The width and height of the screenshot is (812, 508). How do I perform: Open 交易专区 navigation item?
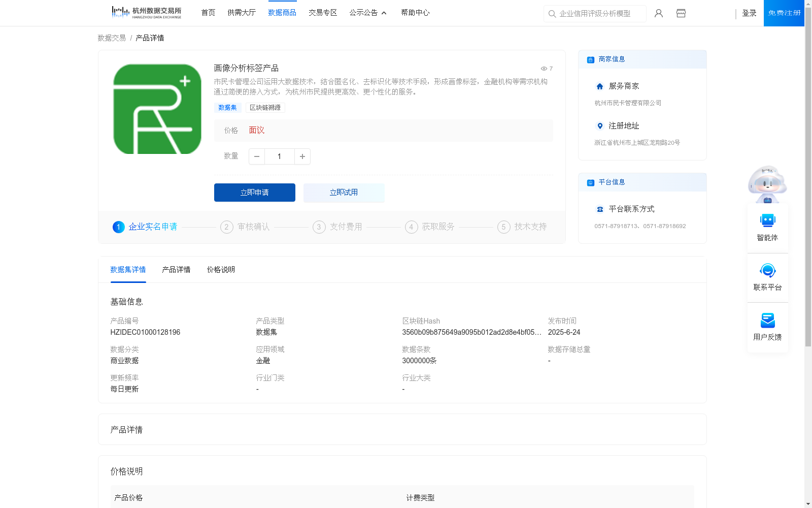click(323, 13)
